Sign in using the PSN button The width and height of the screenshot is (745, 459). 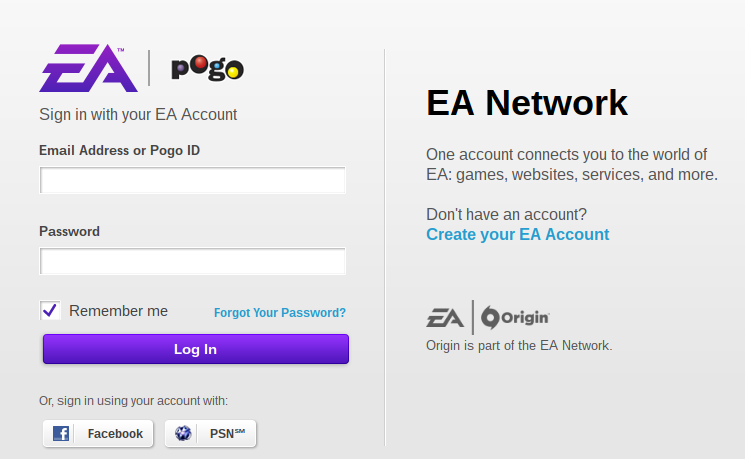pos(210,433)
